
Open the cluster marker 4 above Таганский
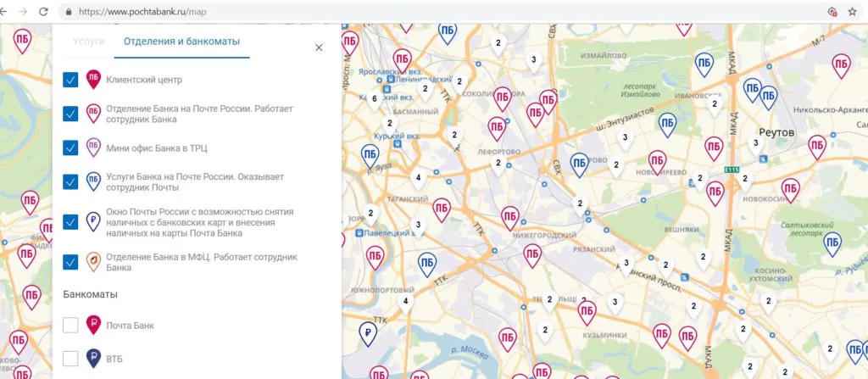coord(418,180)
